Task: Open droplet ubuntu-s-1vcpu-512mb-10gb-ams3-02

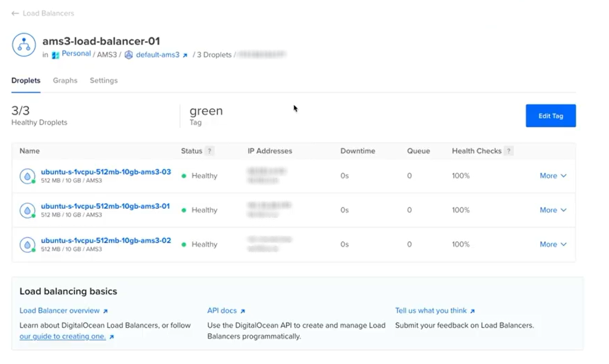Action: pos(106,241)
